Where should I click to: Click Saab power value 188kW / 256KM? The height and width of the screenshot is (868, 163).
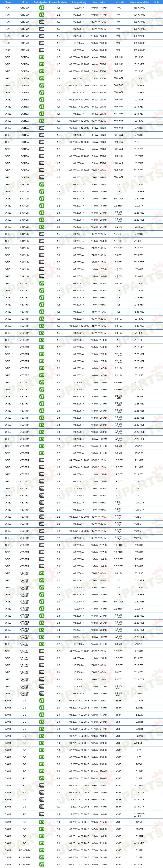[x=99, y=764]
